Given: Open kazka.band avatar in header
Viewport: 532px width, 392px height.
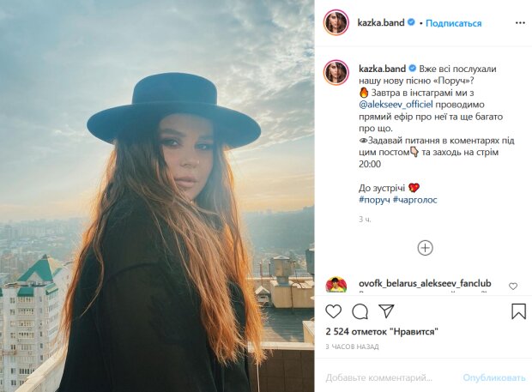Looking at the screenshot, I should 336,23.
